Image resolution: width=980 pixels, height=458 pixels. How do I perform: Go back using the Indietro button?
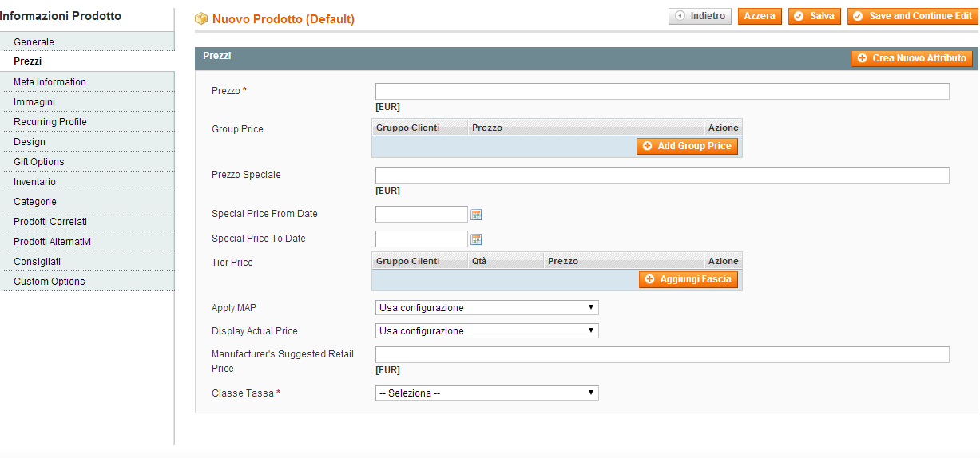point(700,16)
